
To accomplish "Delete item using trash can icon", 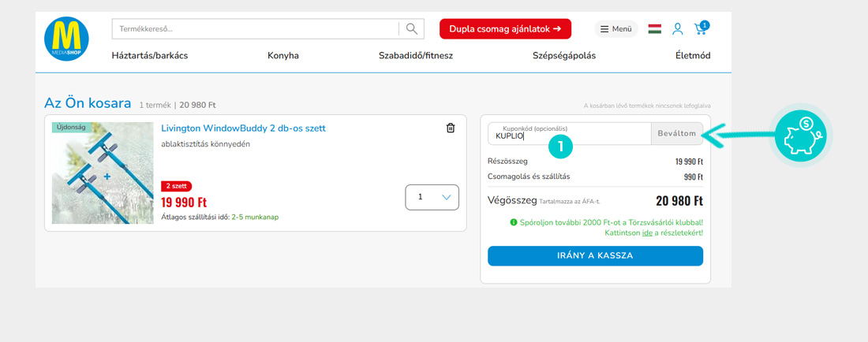I will pyautogui.click(x=451, y=128).
